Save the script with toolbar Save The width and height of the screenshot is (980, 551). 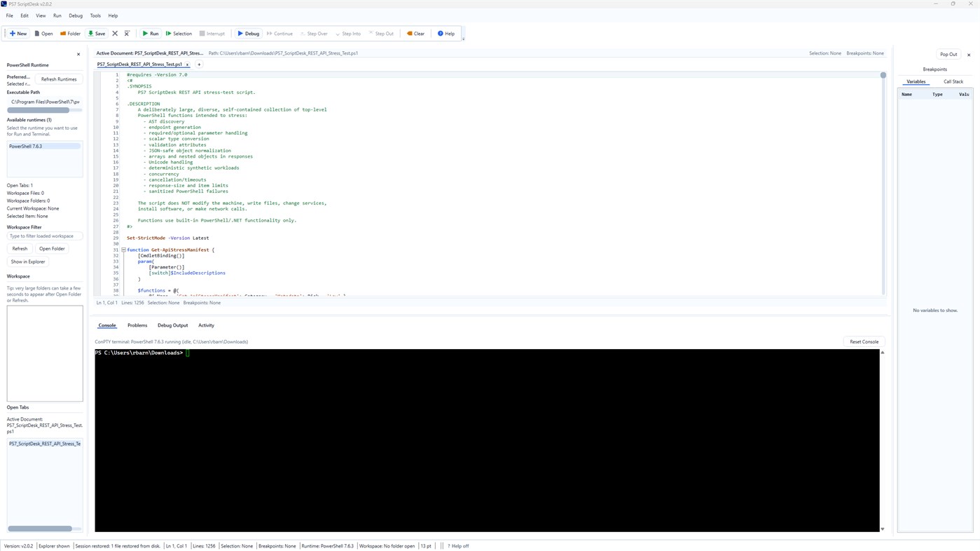(x=97, y=34)
